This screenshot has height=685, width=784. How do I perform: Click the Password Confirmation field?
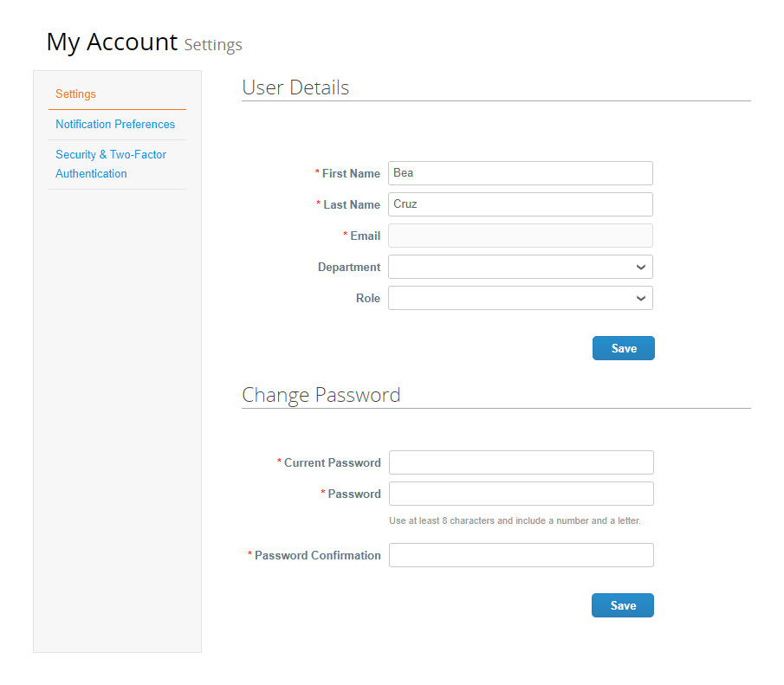coord(521,555)
